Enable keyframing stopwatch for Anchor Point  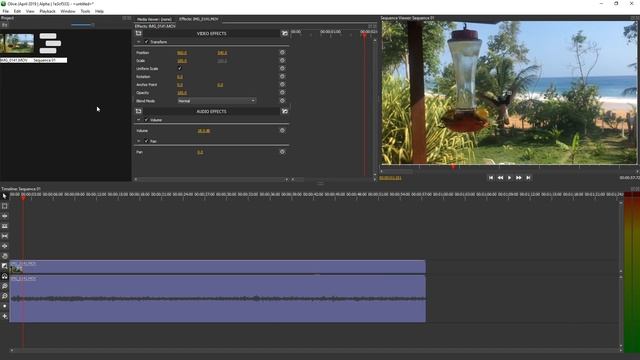click(x=282, y=84)
